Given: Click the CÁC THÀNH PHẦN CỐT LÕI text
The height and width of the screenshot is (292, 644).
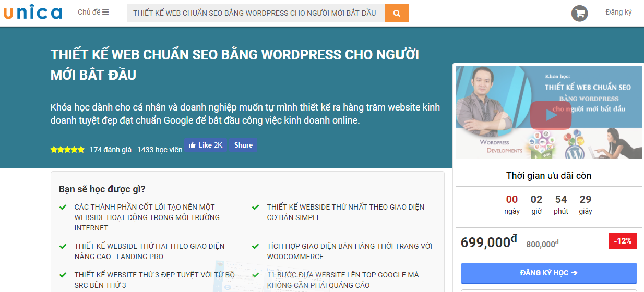Looking at the screenshot, I should point(147,217).
